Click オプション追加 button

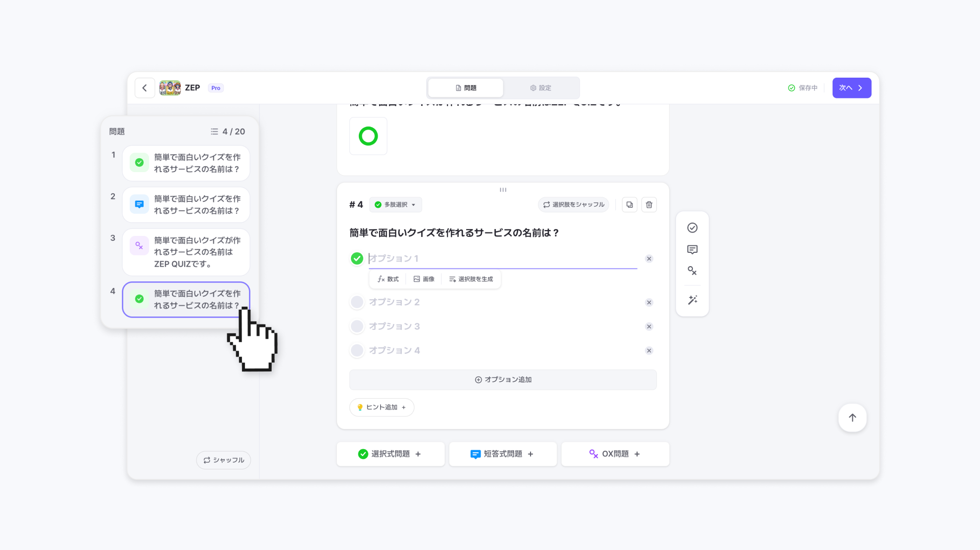click(502, 380)
